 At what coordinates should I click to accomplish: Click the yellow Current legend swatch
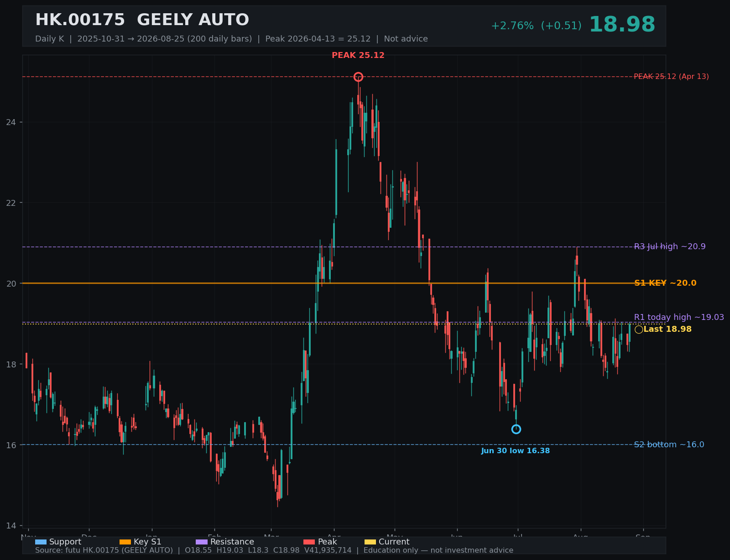click(370, 542)
